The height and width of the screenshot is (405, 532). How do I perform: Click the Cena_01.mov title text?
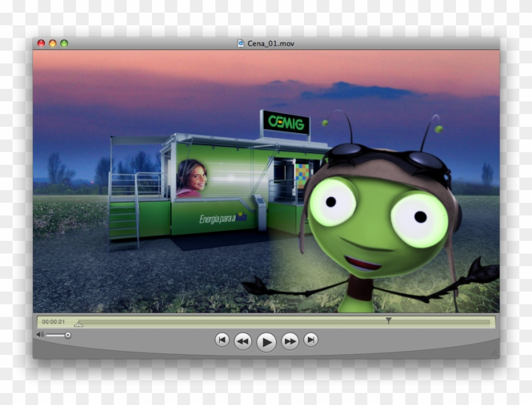[x=272, y=44]
